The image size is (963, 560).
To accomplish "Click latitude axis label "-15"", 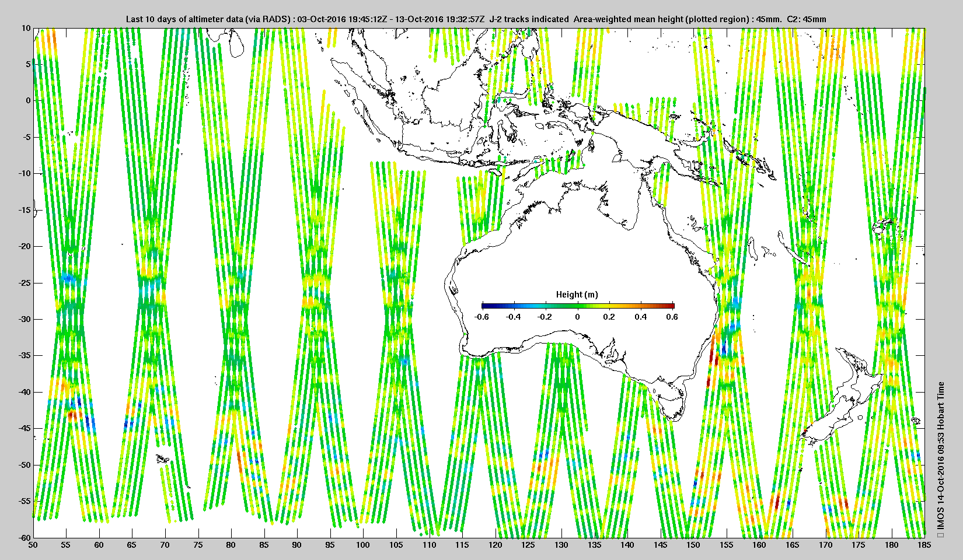I will [x=25, y=210].
